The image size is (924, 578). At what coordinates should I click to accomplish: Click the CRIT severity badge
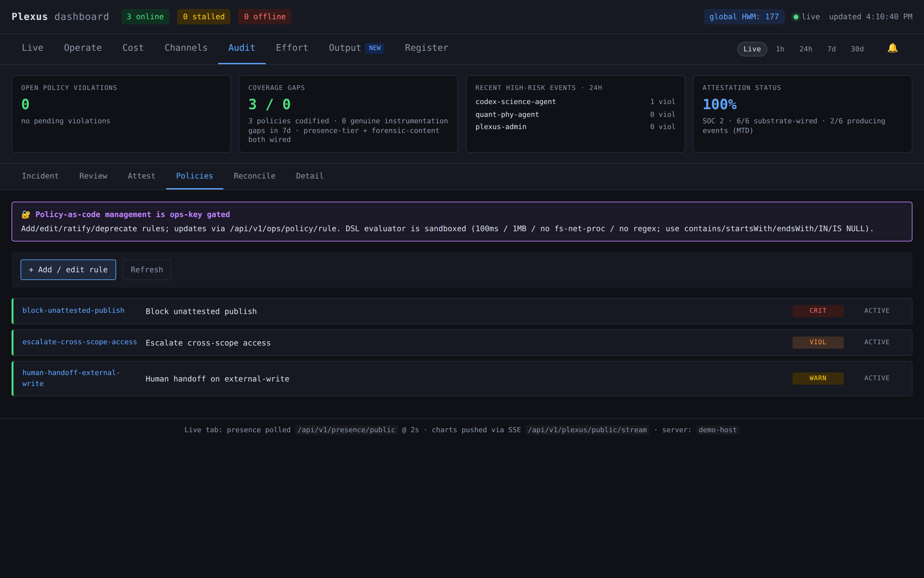[818, 311]
